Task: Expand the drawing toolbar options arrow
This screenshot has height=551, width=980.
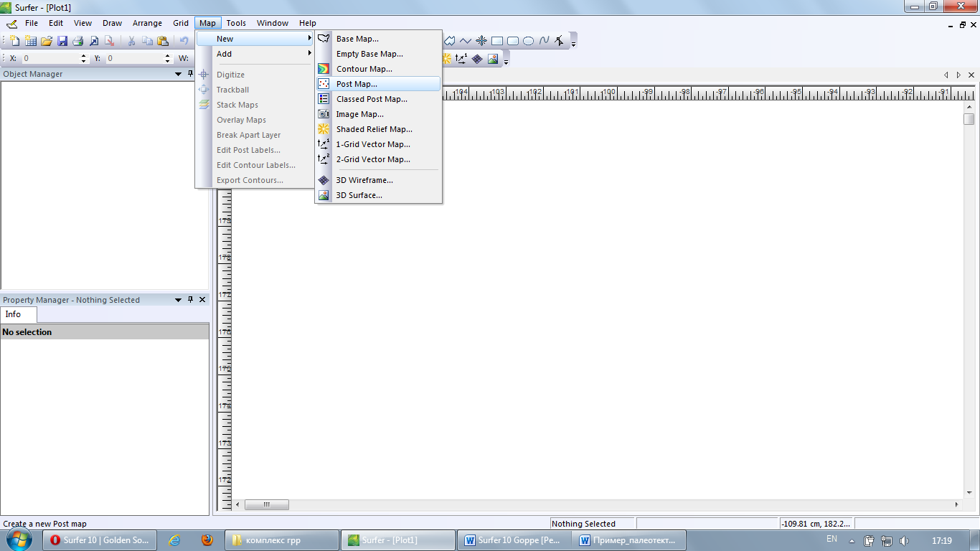Action: (574, 43)
